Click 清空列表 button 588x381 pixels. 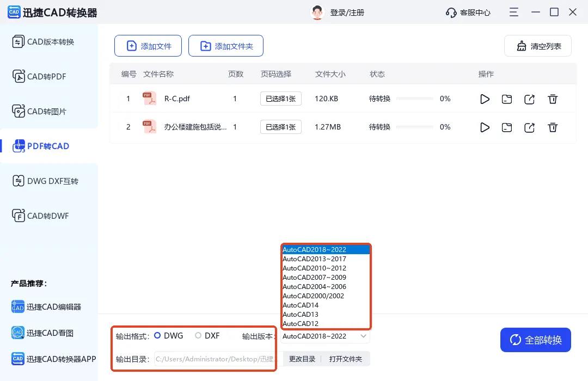(x=538, y=46)
